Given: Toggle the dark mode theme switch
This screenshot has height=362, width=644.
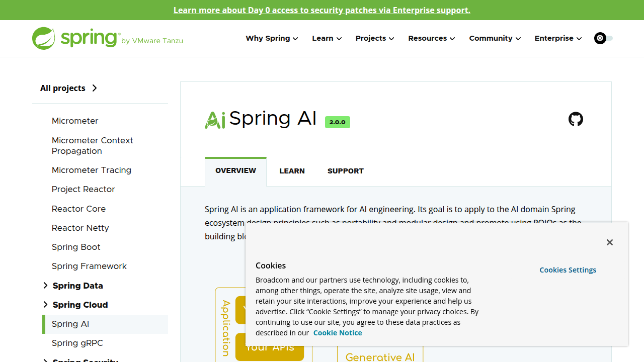Looking at the screenshot, I should [x=603, y=38].
